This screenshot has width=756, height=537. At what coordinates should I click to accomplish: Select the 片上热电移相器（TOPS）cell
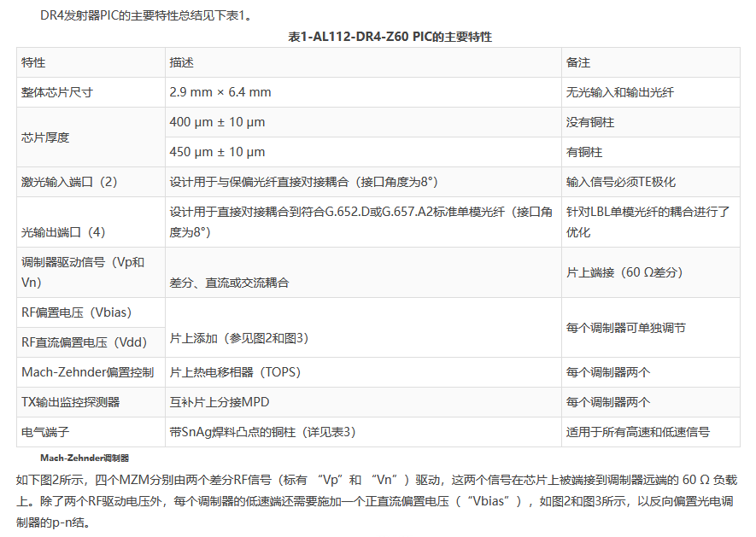pyautogui.click(x=235, y=372)
